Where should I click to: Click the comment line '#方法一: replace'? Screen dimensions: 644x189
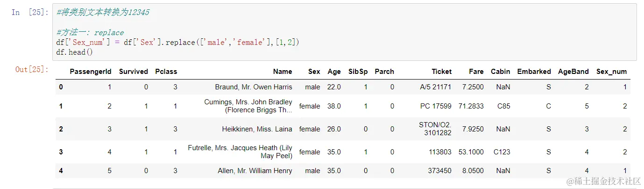pyautogui.click(x=90, y=33)
